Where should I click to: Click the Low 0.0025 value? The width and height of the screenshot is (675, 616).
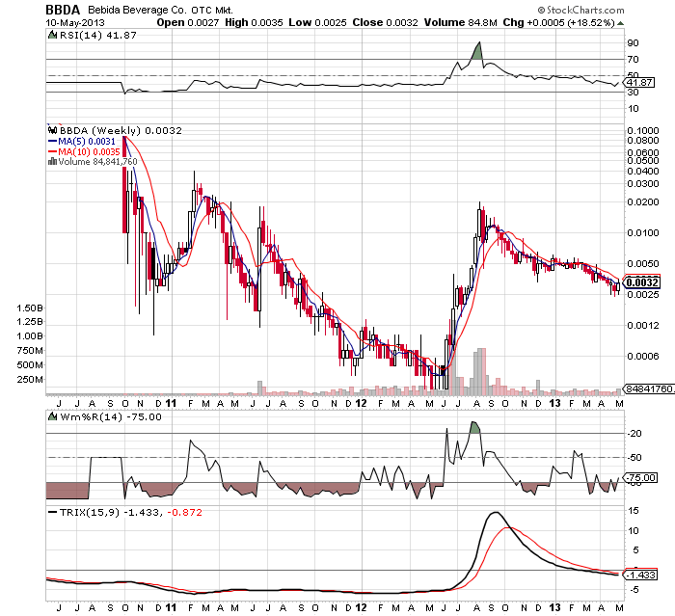click(317, 23)
